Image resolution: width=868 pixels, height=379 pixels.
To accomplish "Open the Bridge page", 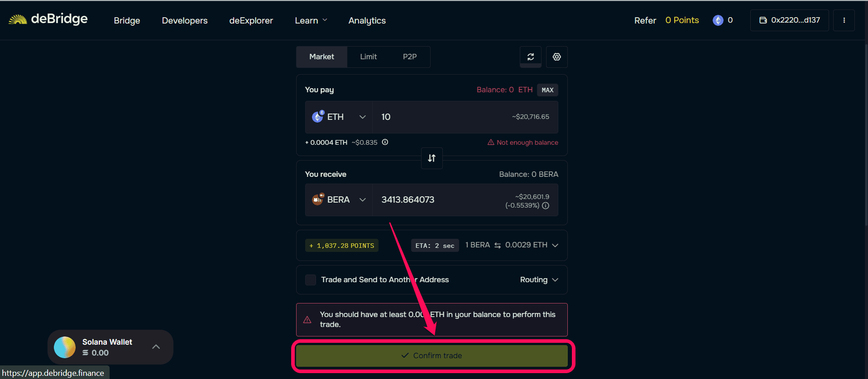I will click(127, 20).
